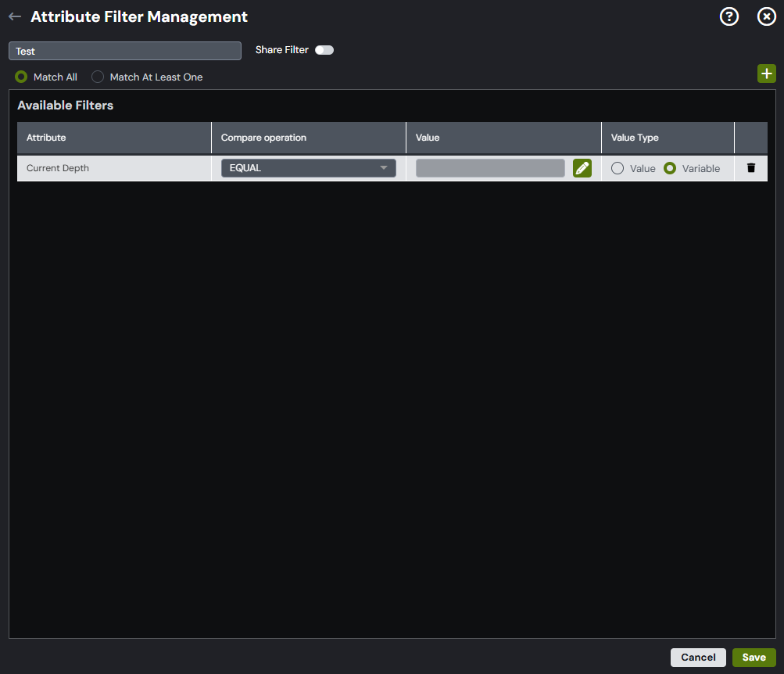The height and width of the screenshot is (674, 784).
Task: Select the Match At Least One option
Action: tap(98, 77)
